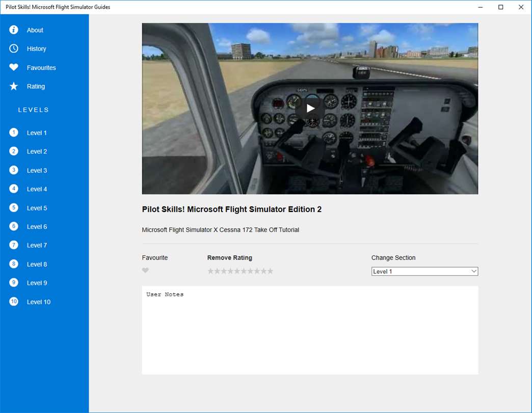Click the 'Cessna 172 Take Off Tutorial' description
The height and width of the screenshot is (413, 532).
point(221,230)
